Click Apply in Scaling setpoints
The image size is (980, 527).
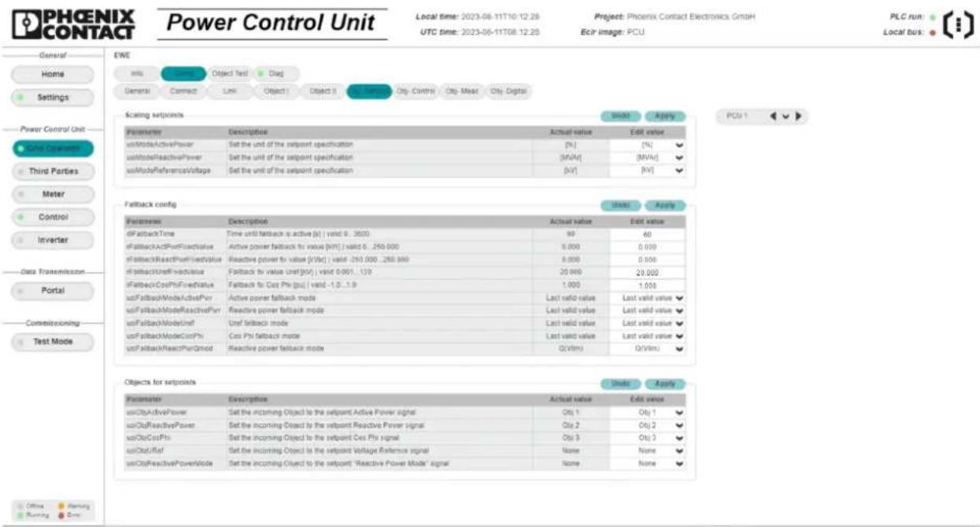pos(664,116)
